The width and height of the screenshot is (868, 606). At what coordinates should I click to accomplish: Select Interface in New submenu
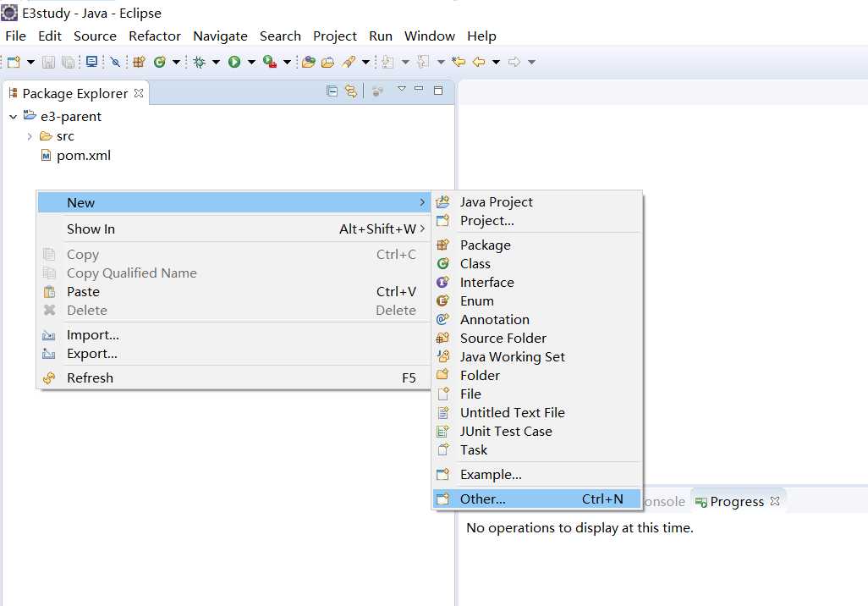click(x=537, y=283)
